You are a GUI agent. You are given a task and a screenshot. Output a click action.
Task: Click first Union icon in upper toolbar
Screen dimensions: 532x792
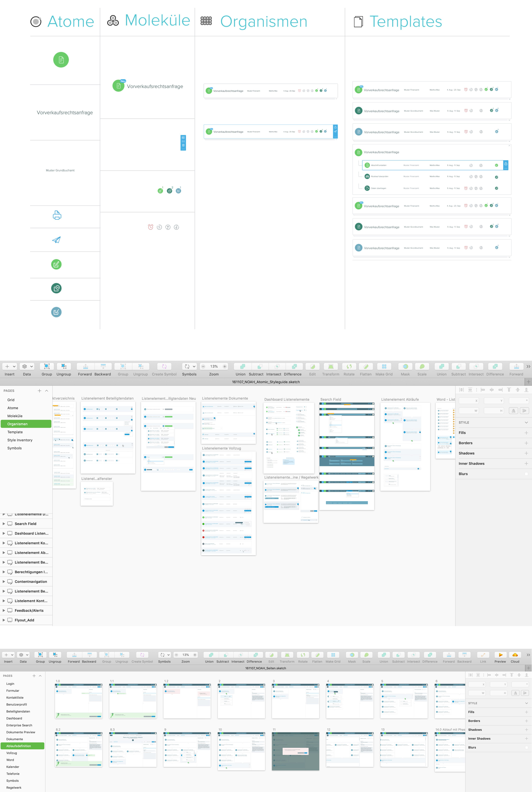pyautogui.click(x=243, y=366)
